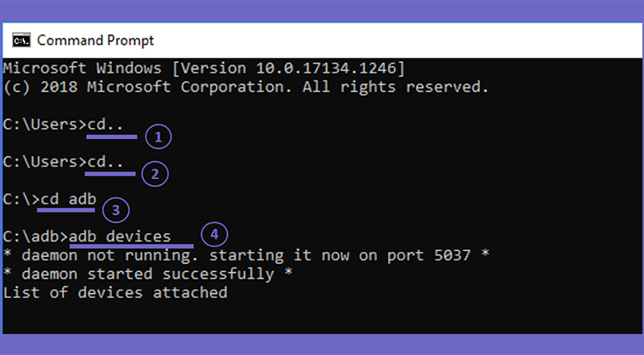Viewport: 644px width, 355px height.
Task: Click the List of devices attached line
Action: pyautogui.click(x=115, y=292)
